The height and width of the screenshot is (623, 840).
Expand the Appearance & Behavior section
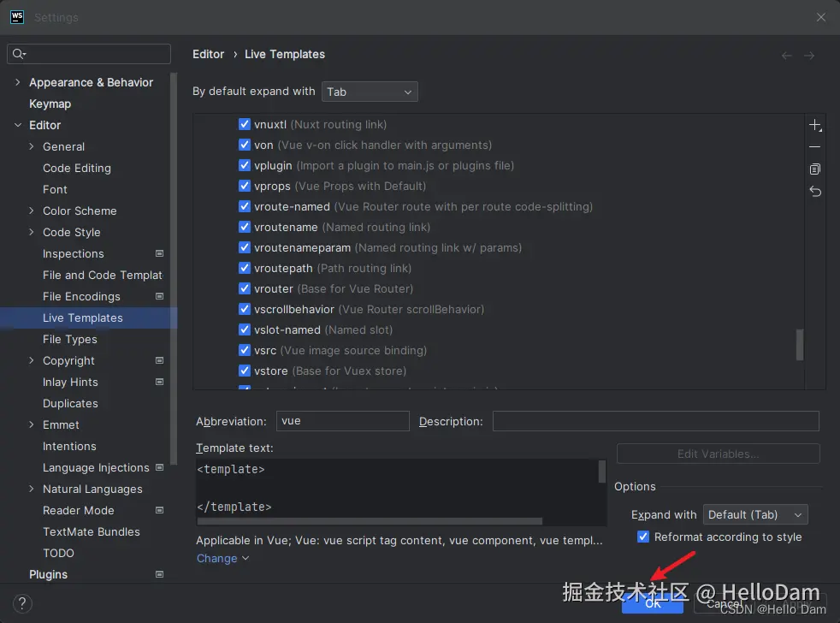click(x=18, y=82)
